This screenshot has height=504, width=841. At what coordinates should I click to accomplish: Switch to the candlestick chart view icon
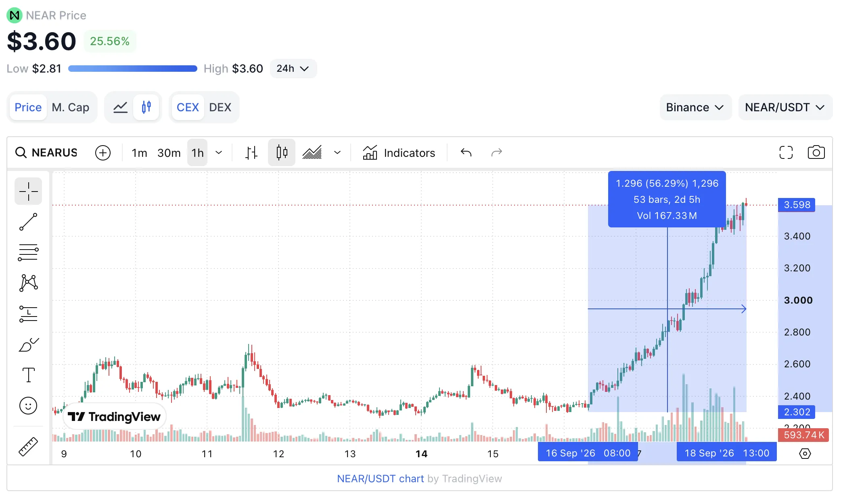[146, 107]
